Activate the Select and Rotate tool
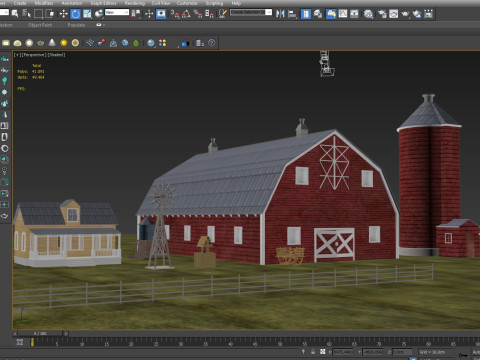The width and height of the screenshot is (480, 360). pyautogui.click(x=75, y=14)
